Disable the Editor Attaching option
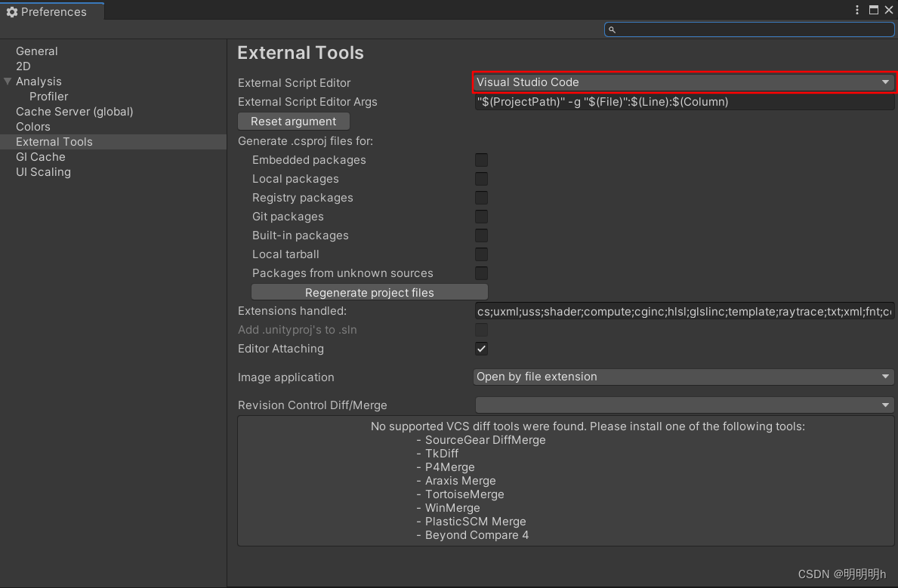898x588 pixels. pyautogui.click(x=481, y=348)
